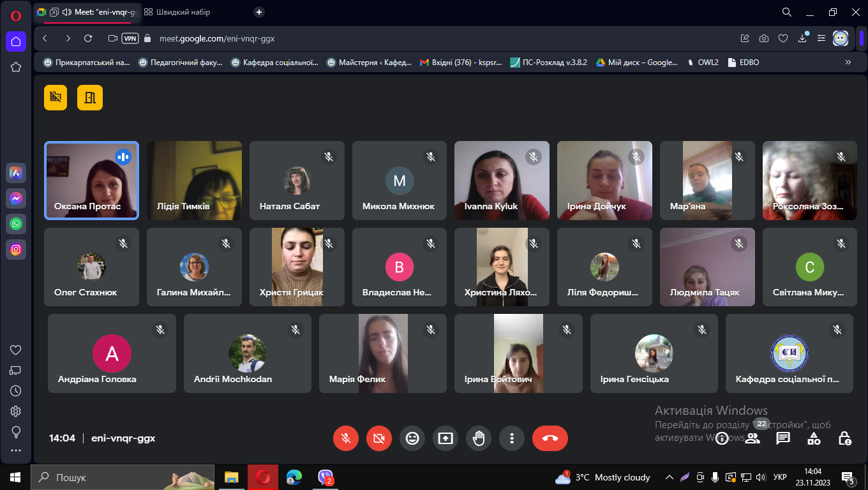Open the Activities shapes icon
The image size is (868, 490).
click(x=814, y=438)
